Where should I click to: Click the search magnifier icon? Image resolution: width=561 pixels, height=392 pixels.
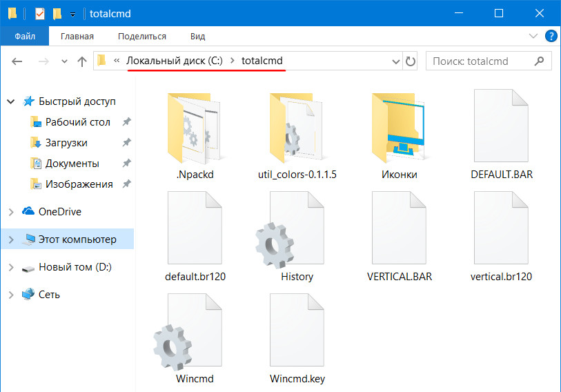(539, 61)
